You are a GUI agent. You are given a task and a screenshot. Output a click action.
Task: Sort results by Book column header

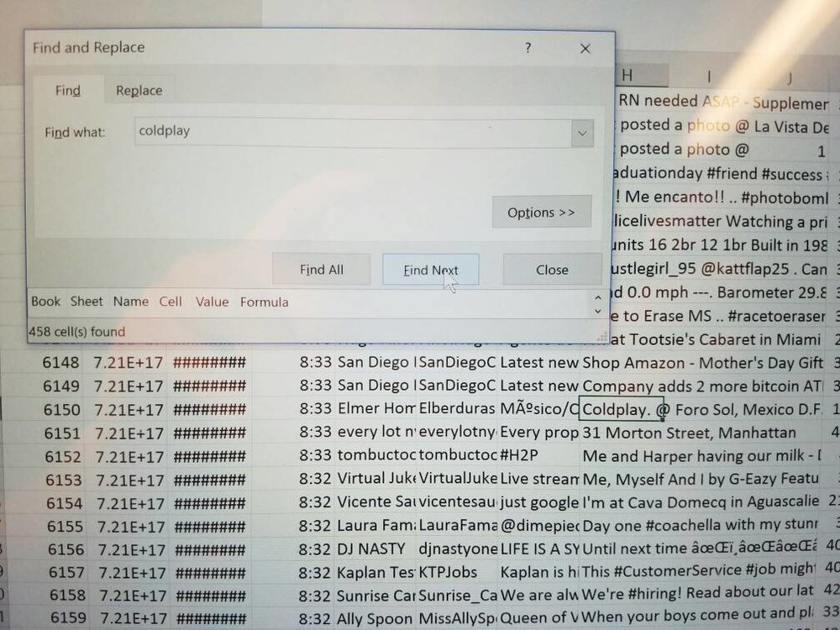click(x=45, y=301)
